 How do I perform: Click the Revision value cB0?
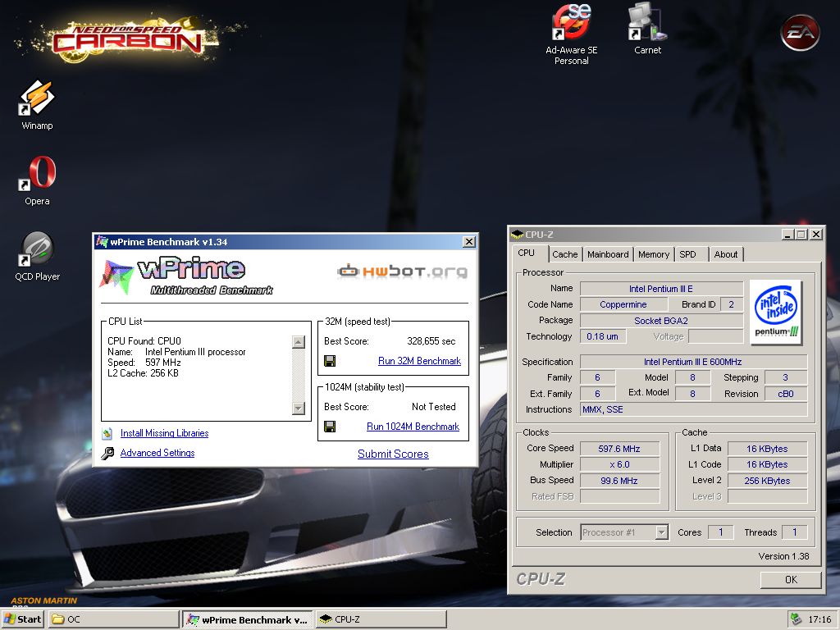[x=785, y=394]
